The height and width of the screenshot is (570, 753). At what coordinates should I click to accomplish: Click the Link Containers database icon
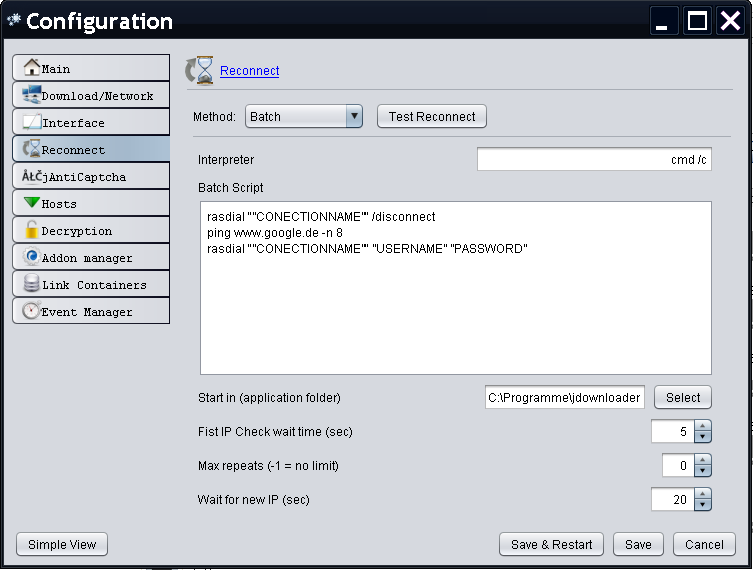coord(31,284)
